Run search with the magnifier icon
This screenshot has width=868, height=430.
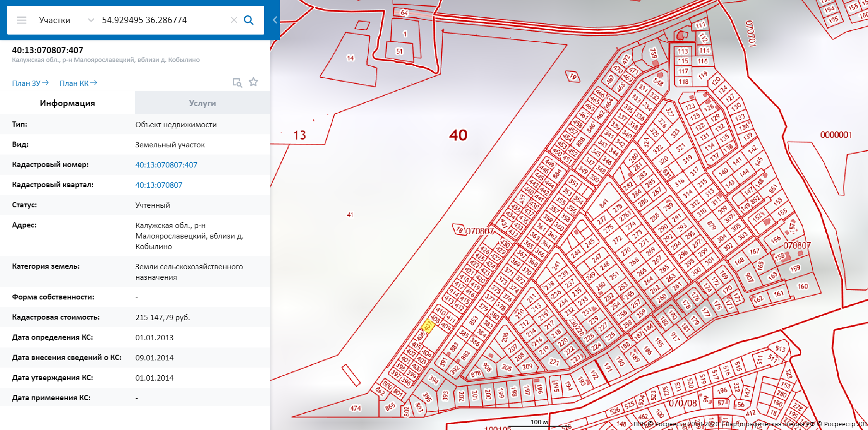click(x=249, y=20)
